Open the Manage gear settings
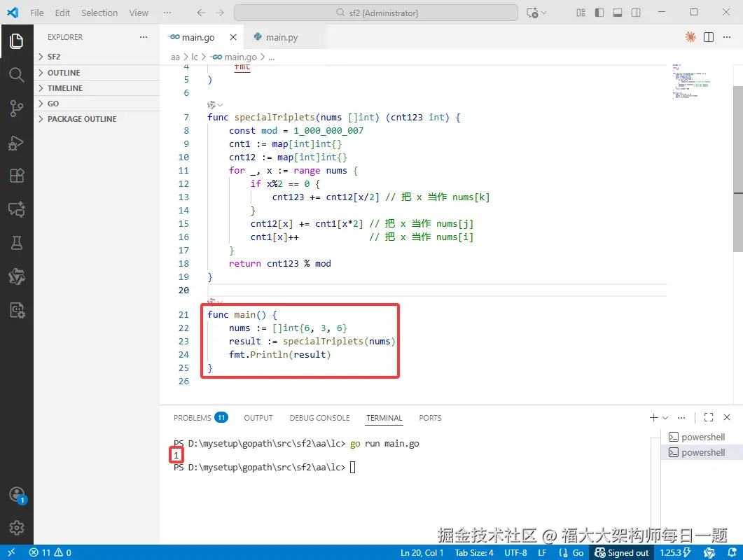Viewport: 743px width, 560px height. tap(17, 528)
